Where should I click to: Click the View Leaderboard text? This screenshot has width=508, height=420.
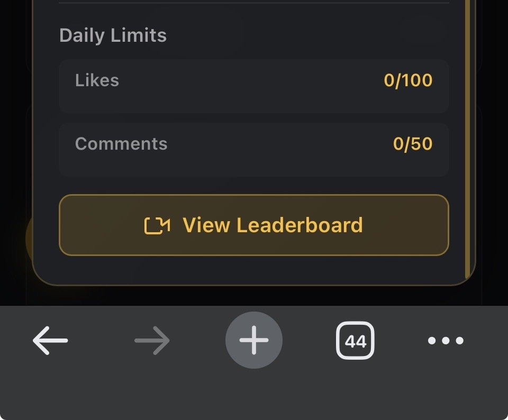(x=273, y=225)
